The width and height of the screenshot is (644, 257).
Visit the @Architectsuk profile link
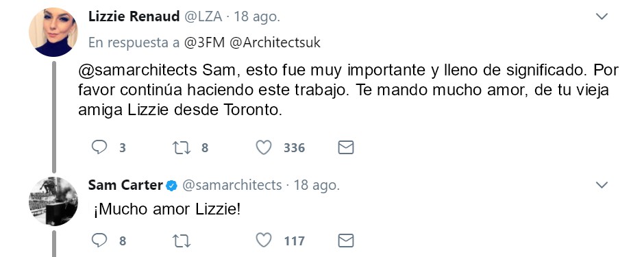click(275, 42)
